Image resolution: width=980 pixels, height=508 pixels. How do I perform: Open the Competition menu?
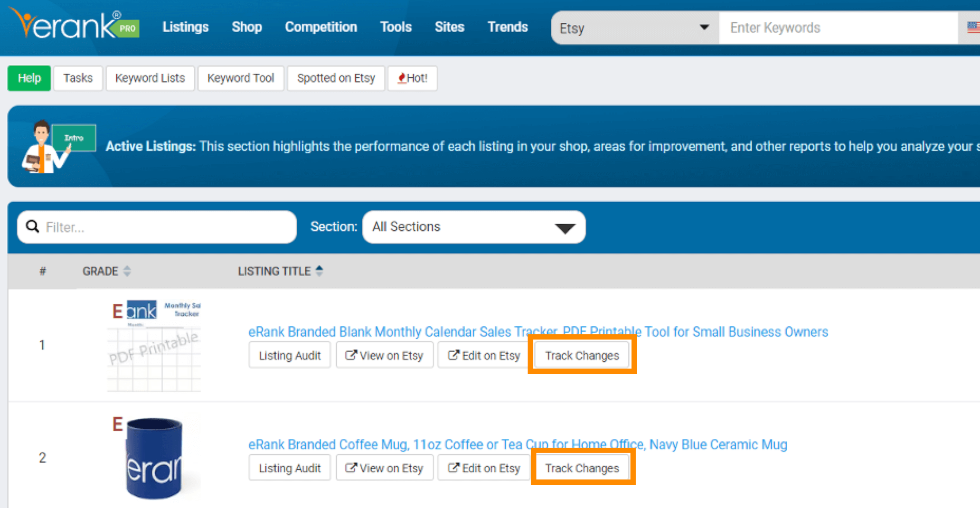tap(321, 26)
